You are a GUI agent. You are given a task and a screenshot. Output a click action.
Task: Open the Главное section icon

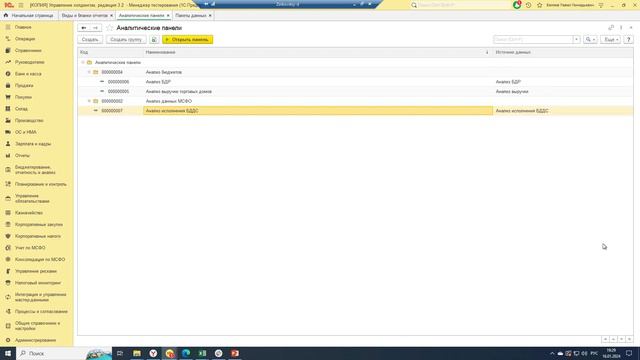tap(8, 27)
